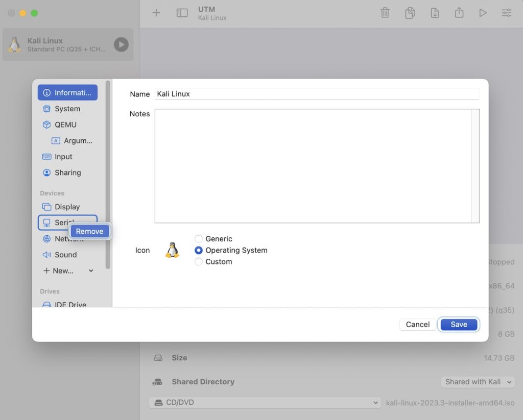Click the Cancel button

(x=418, y=325)
